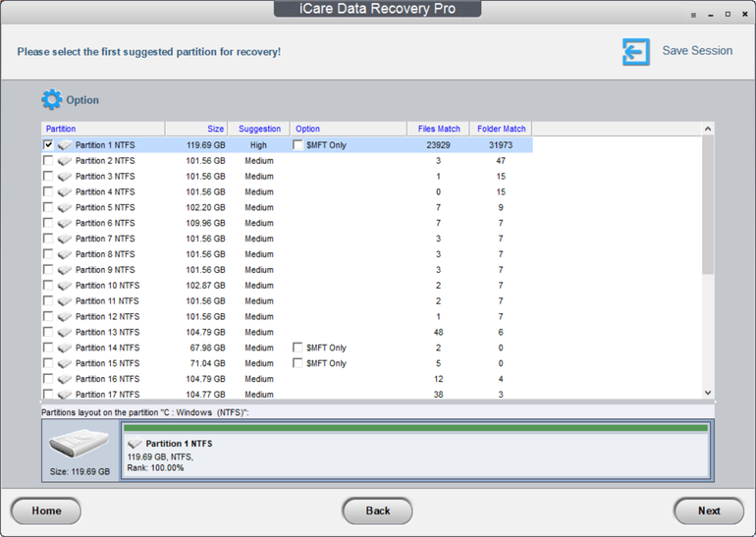Click drive icon of Partition 13 NTFS row
This screenshot has width=756, height=537.
point(65,332)
